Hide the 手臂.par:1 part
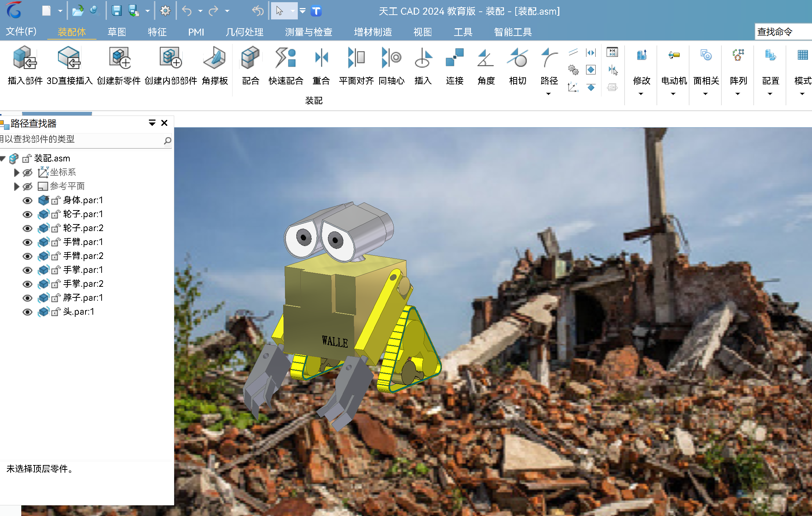The image size is (812, 516). 28,242
